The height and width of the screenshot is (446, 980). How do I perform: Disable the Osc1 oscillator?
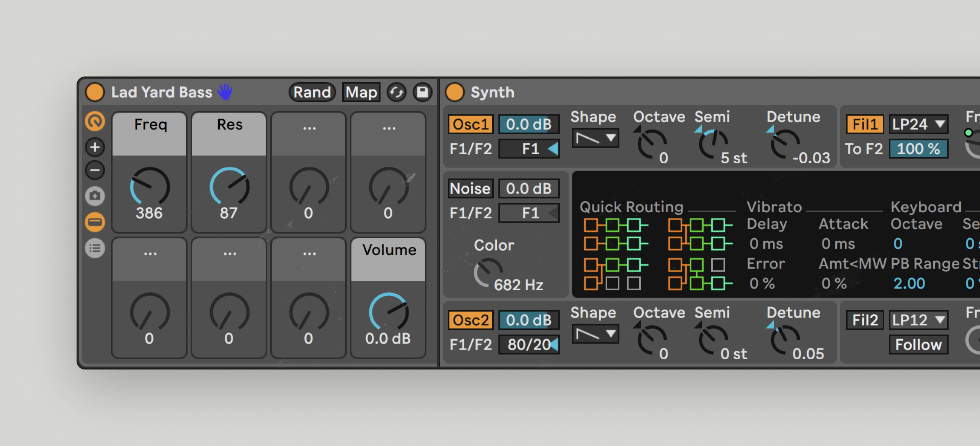tap(470, 124)
